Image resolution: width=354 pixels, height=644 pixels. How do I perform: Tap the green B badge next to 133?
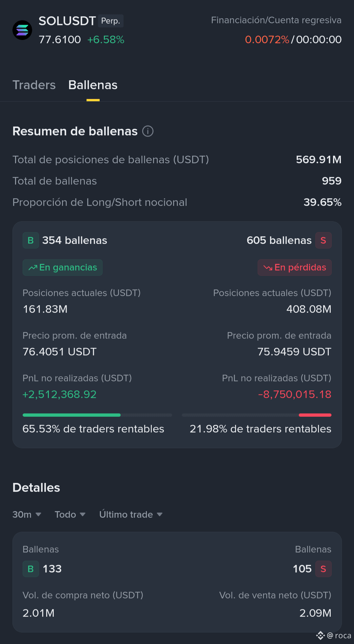tap(31, 569)
